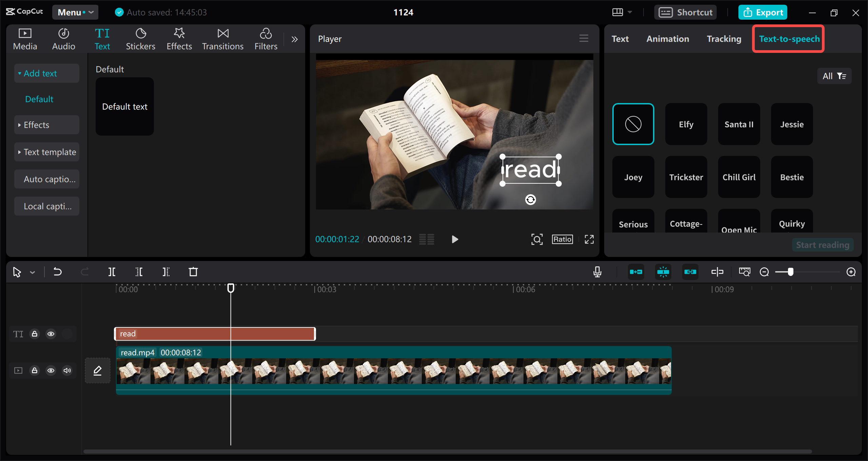Open the Menu dropdown

75,12
